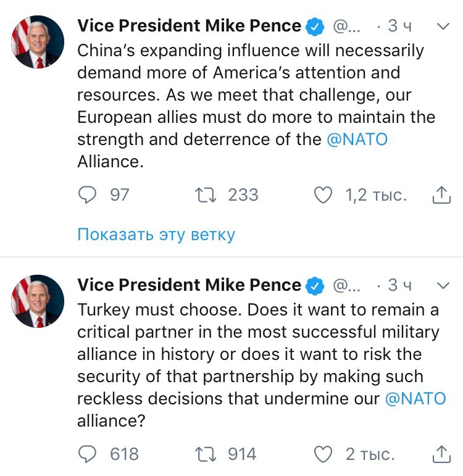The image size is (463, 476).
Task: Share the Turkey must choose tweet
Action: [440, 454]
